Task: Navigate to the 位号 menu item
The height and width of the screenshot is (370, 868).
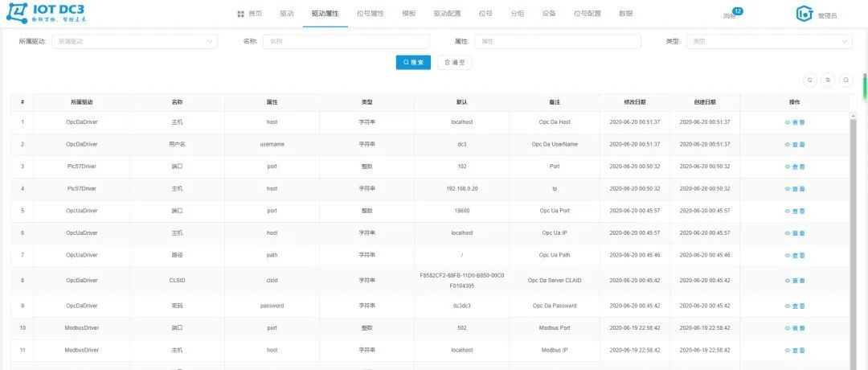Action: tap(485, 14)
